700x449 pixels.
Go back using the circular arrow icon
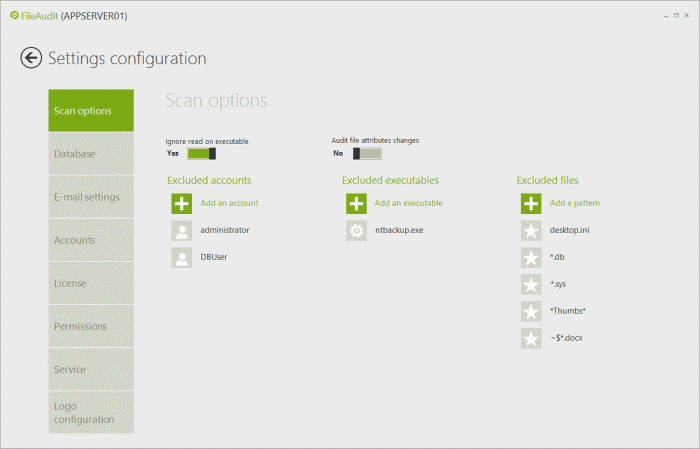(31, 58)
